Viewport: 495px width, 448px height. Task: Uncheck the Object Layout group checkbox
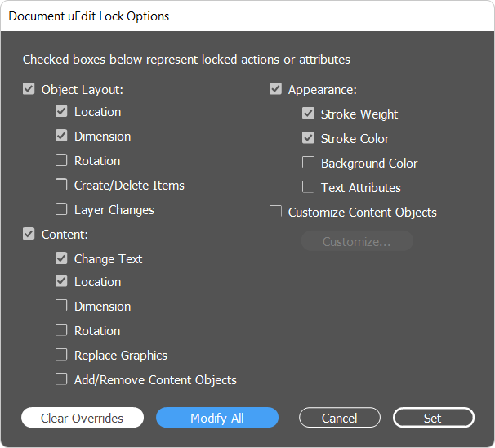pyautogui.click(x=29, y=89)
